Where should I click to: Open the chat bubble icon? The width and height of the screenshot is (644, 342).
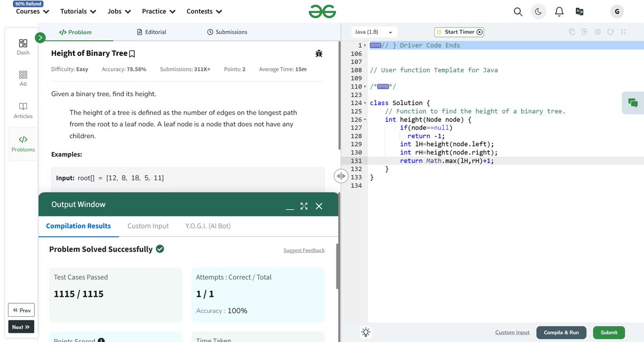[633, 103]
